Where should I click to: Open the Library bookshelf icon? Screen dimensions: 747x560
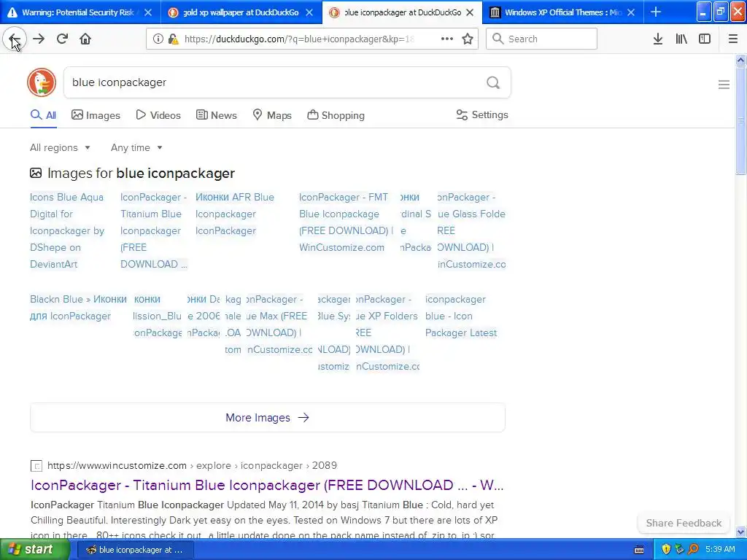pos(681,39)
